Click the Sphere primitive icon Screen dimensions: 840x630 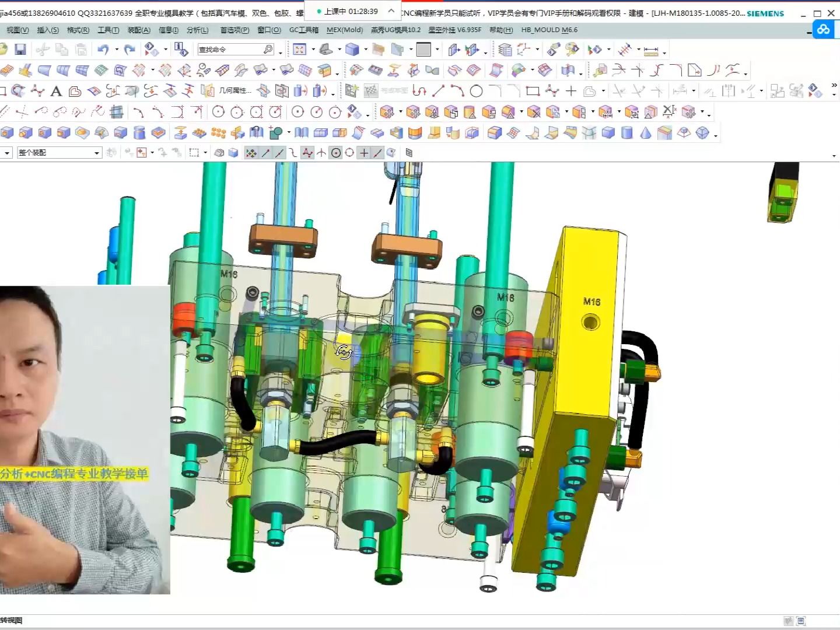click(702, 133)
